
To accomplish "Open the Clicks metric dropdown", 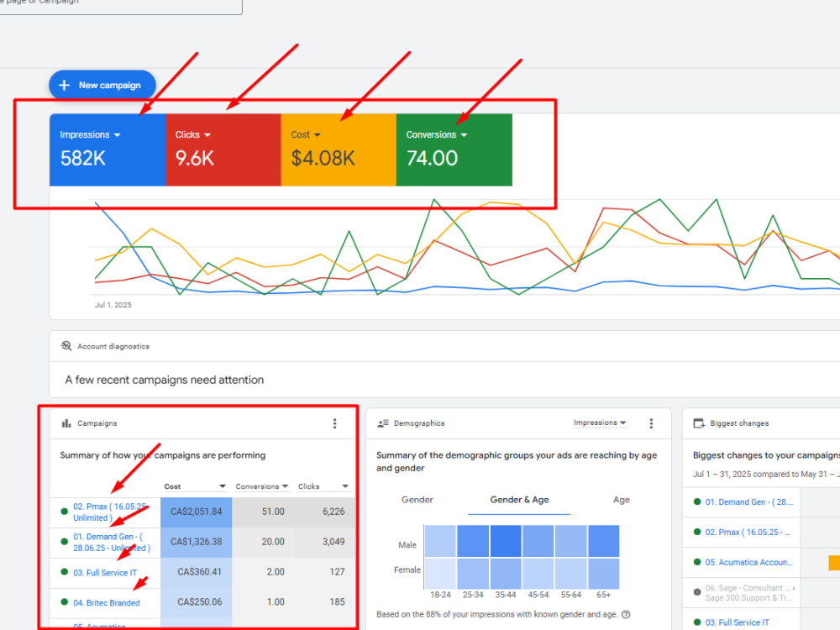I will click(193, 134).
